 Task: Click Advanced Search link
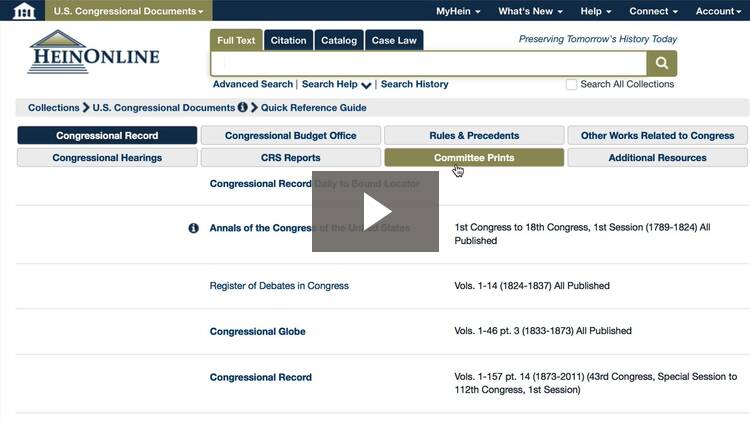click(x=253, y=84)
